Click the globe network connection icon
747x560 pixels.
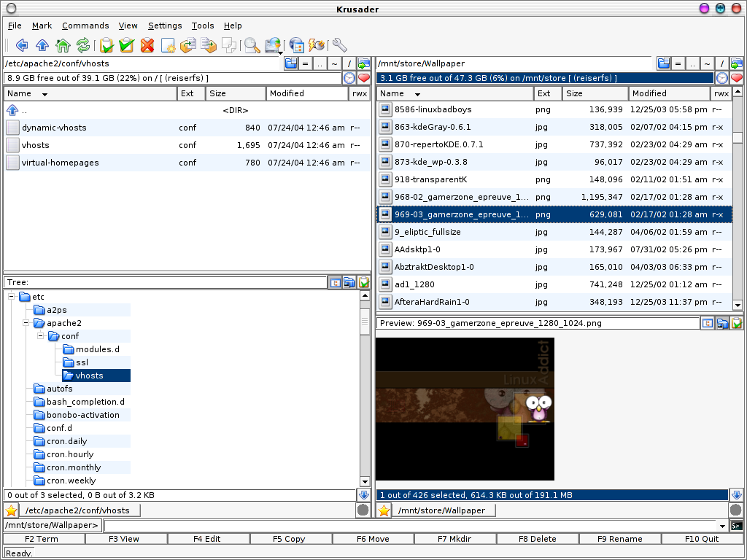click(x=296, y=45)
